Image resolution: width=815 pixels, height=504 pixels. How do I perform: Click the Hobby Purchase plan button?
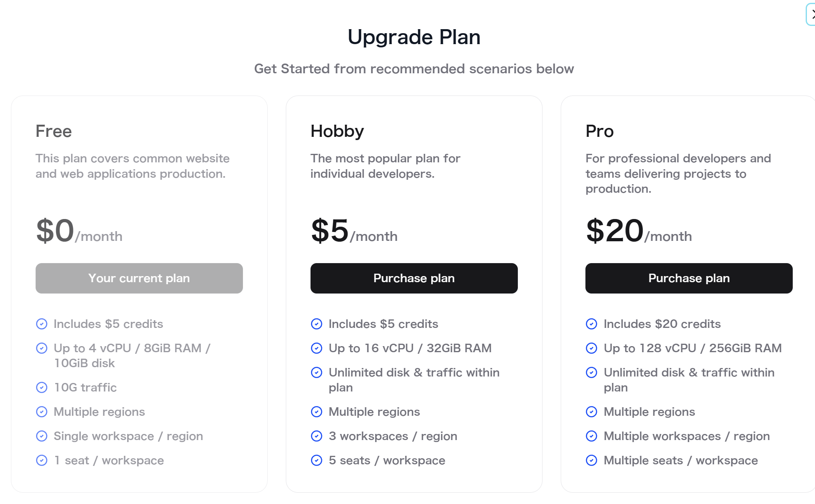point(414,278)
